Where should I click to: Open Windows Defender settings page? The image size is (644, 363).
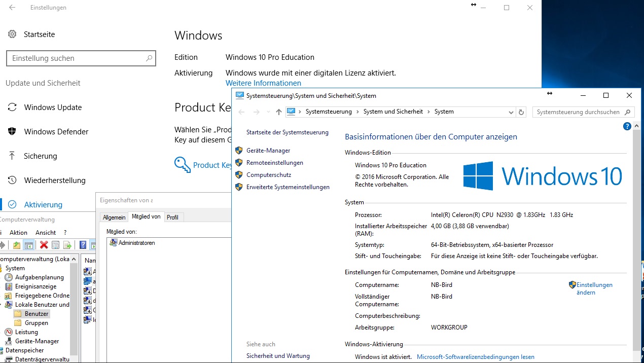coord(56,132)
